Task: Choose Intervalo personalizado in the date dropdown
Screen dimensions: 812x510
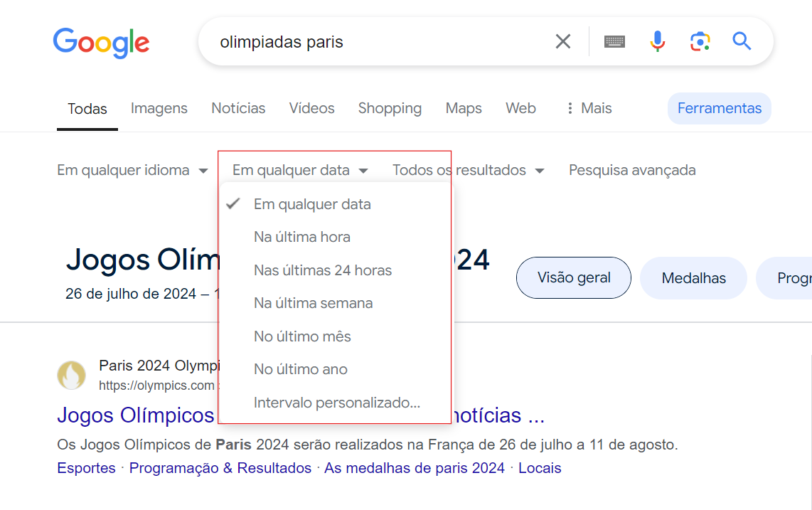Action: click(x=336, y=402)
